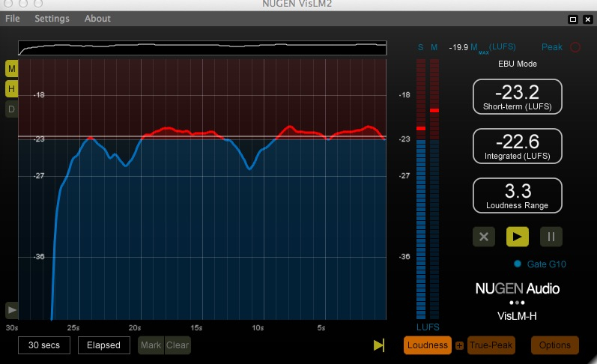Click the NUGEN Audio logo
This screenshot has width=597, height=364.
tap(518, 288)
